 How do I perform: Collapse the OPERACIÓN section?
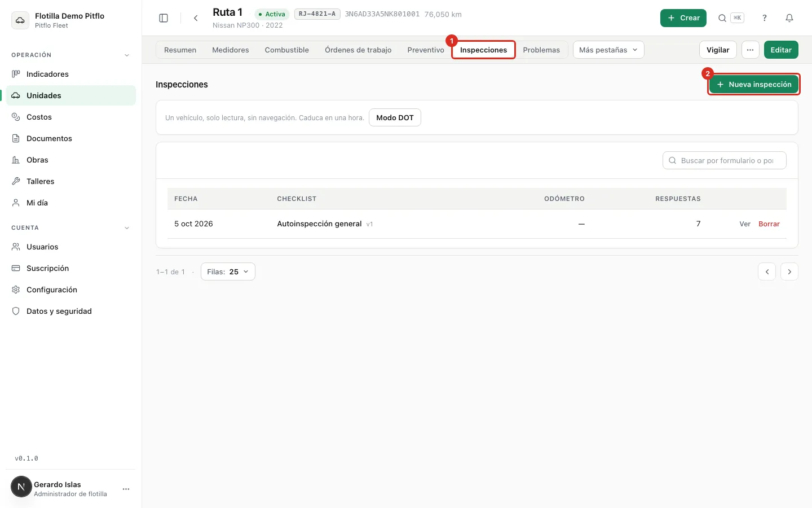[127, 55]
